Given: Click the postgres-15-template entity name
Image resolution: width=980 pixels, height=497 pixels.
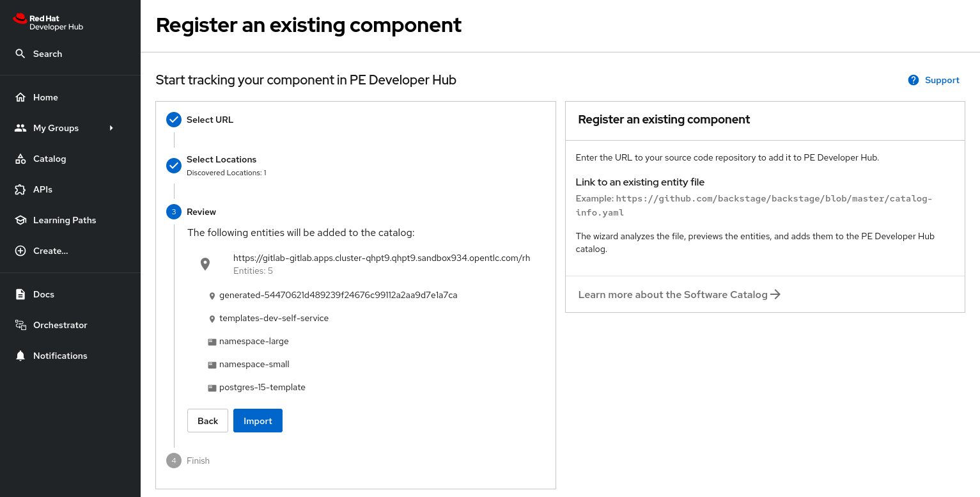Looking at the screenshot, I should click(262, 388).
